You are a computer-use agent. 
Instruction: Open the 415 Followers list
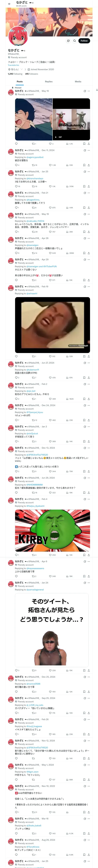(31, 74)
